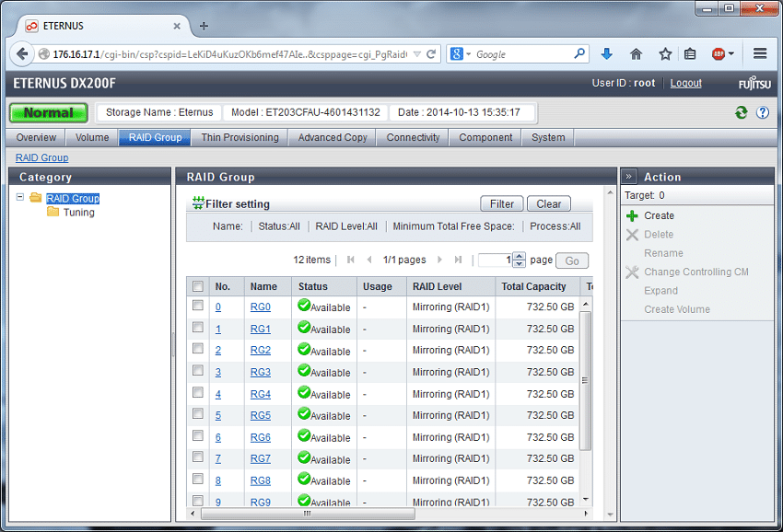Click the table's horizontal scrollbar thumb
Screen dimensions: 783x532
[308, 513]
